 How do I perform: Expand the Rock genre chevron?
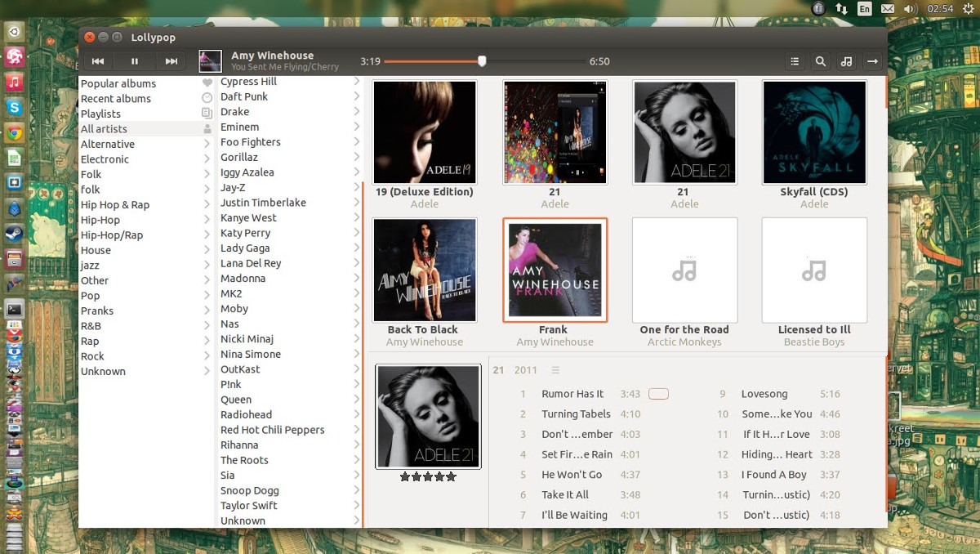pyautogui.click(x=207, y=356)
